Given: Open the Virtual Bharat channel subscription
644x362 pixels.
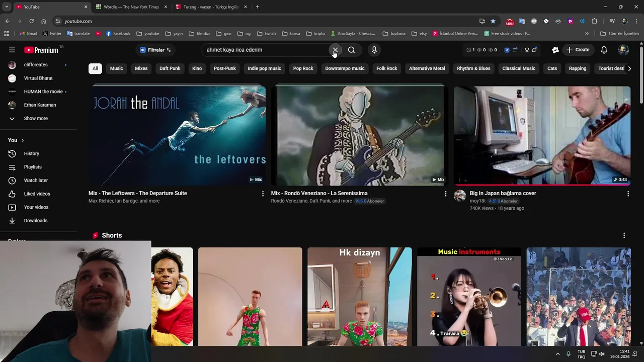Looking at the screenshot, I should [x=39, y=78].
